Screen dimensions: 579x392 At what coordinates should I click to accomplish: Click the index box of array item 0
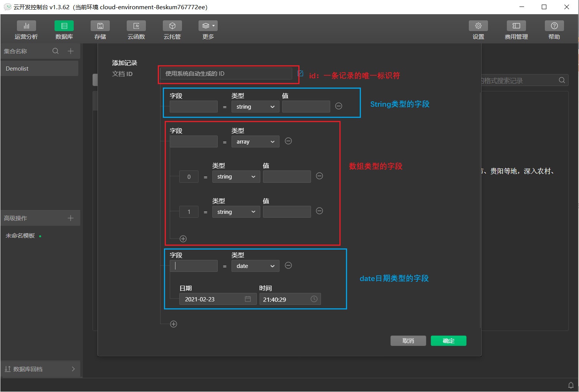pos(189,177)
